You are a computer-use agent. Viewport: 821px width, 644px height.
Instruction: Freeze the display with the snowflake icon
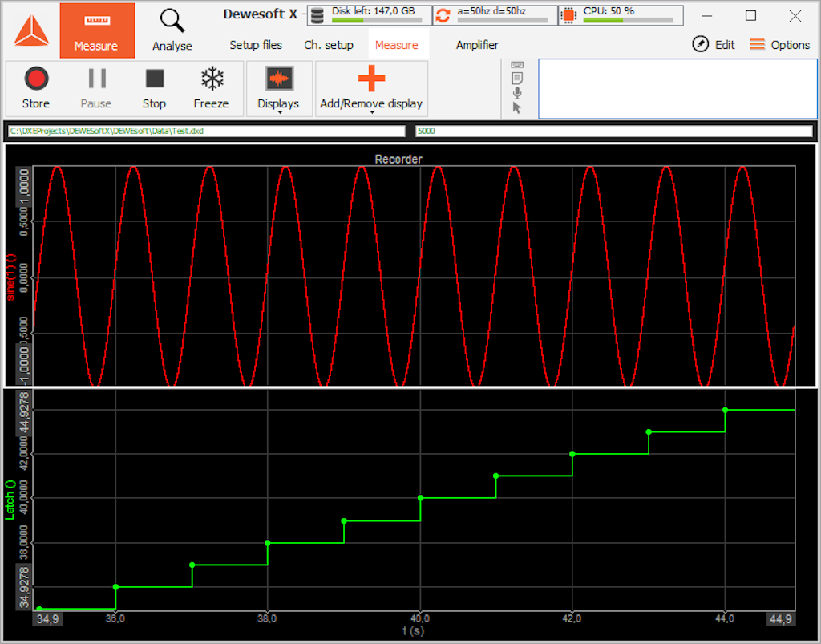(x=212, y=88)
